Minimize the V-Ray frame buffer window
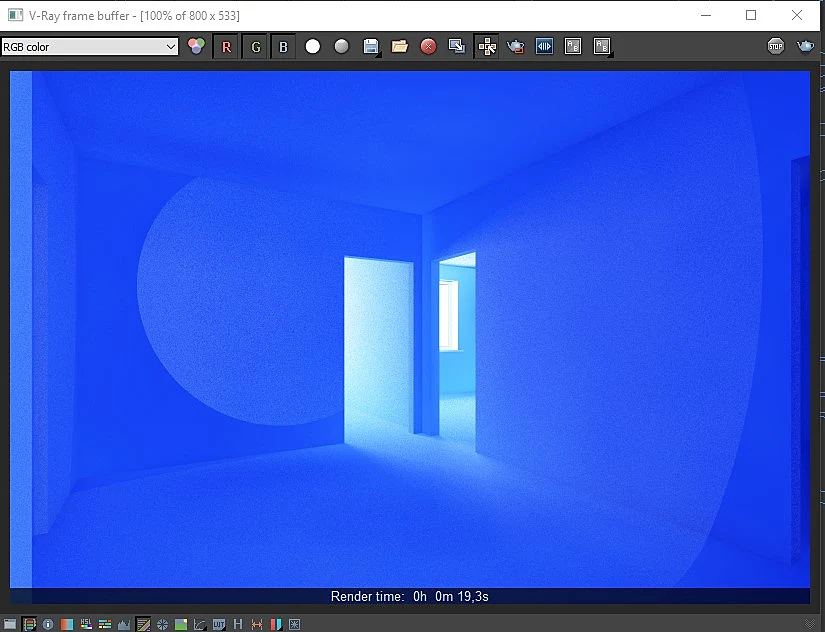The width and height of the screenshot is (825, 632). click(706, 15)
